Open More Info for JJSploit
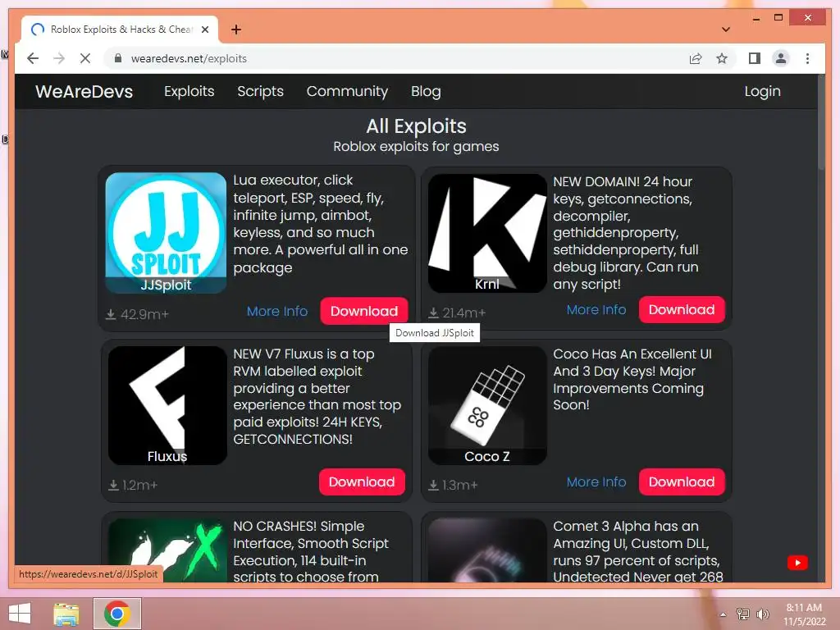This screenshot has width=840, height=630. [x=277, y=311]
